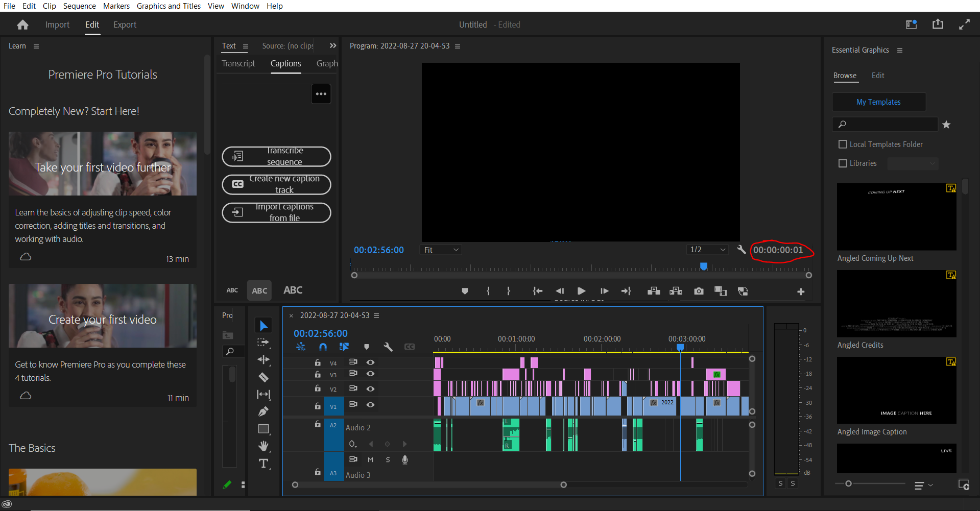
Task: Open the Sequence menu
Action: pyautogui.click(x=79, y=6)
